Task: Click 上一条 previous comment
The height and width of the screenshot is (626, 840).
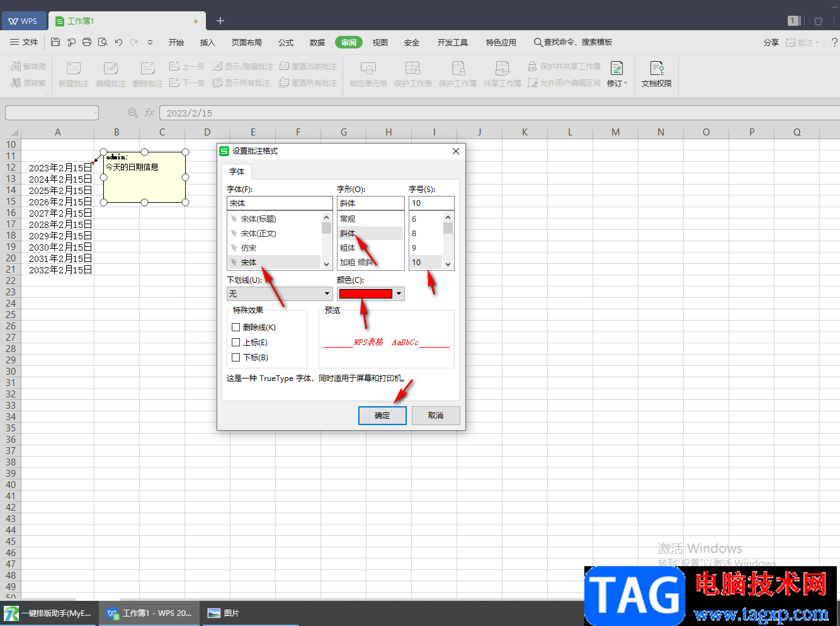Action: pos(187,66)
